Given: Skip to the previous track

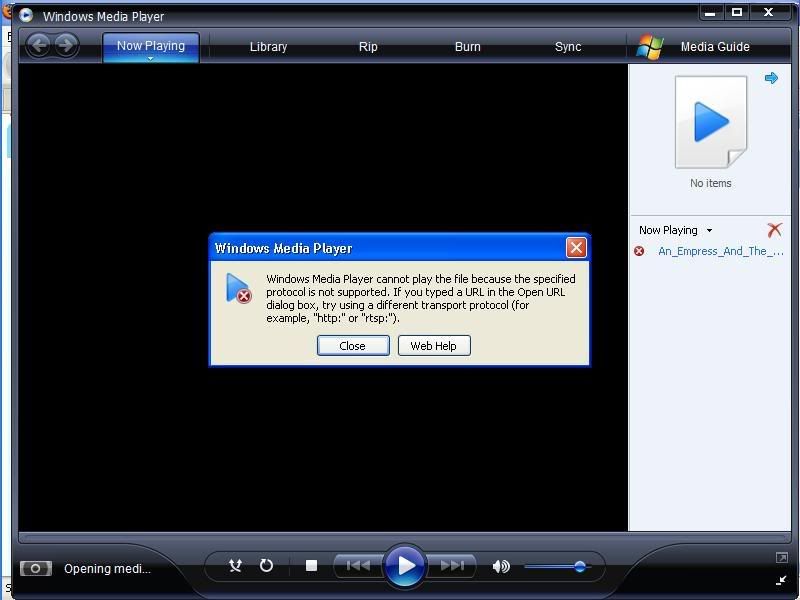Looking at the screenshot, I should pos(358,566).
